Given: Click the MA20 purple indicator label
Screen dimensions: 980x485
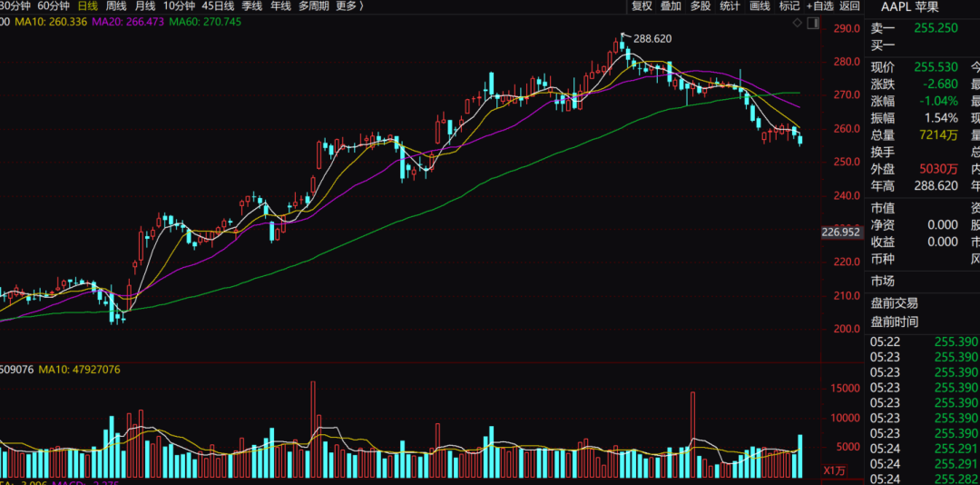Looking at the screenshot, I should (x=128, y=22).
